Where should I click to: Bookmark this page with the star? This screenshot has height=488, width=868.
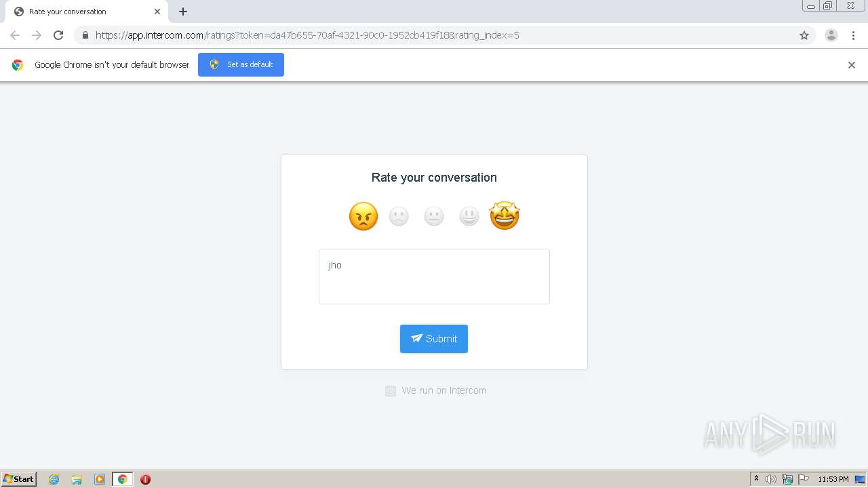804,35
